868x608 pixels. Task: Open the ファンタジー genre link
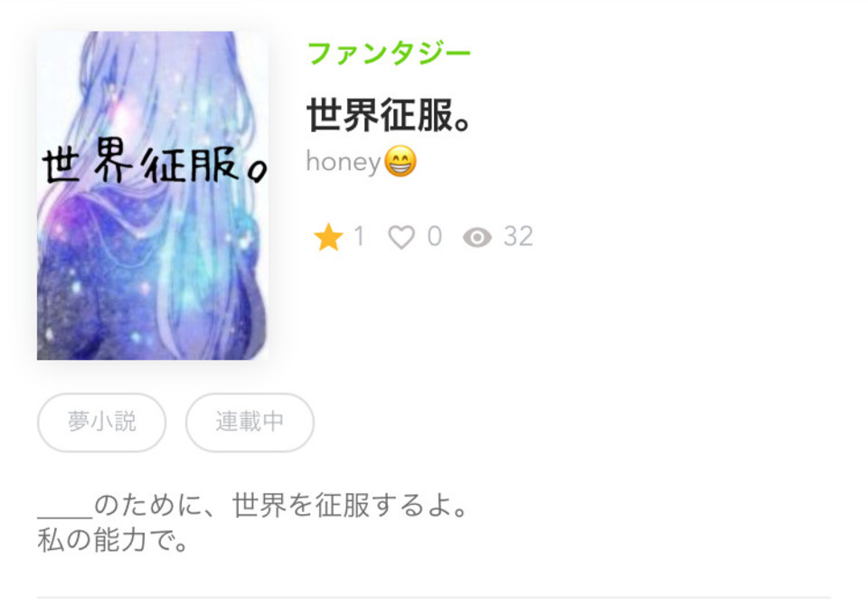tap(389, 53)
